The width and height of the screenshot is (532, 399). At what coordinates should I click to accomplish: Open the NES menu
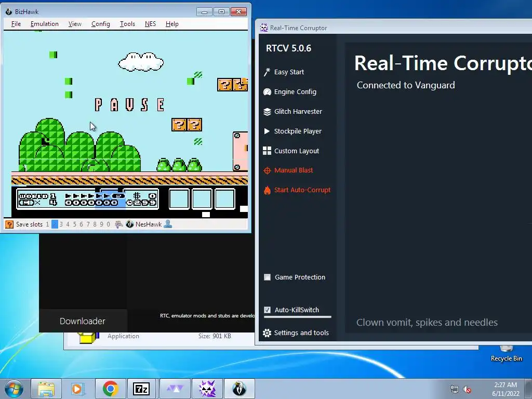(x=150, y=24)
